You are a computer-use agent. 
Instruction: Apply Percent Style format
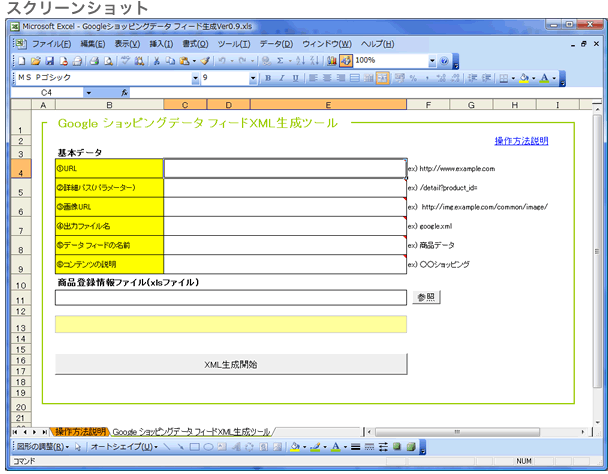[x=413, y=78]
